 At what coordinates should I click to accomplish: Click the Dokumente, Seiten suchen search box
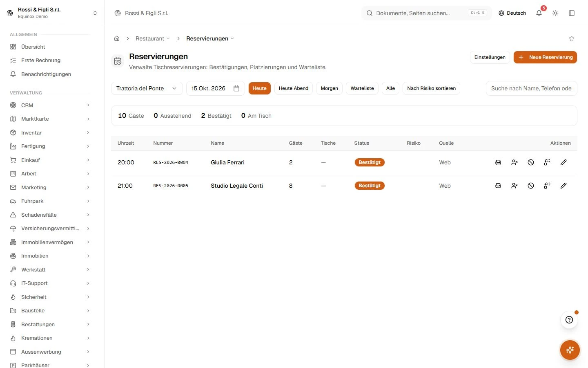click(x=427, y=13)
